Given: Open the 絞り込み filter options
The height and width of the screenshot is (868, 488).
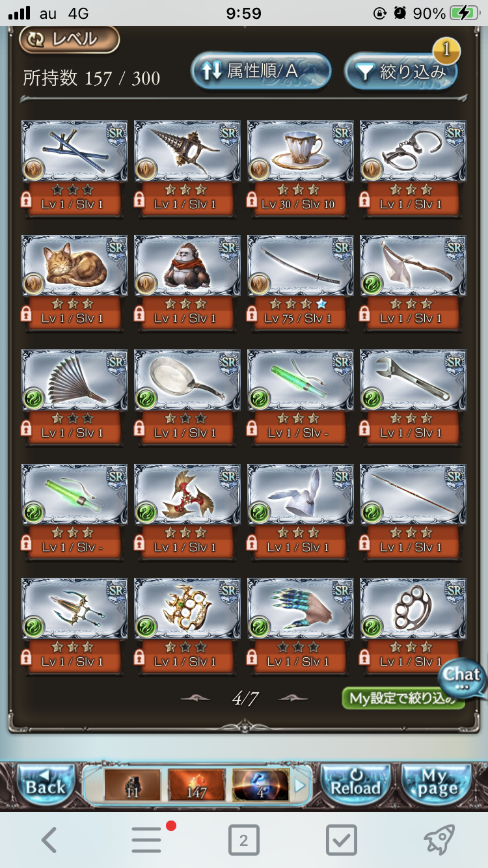Looking at the screenshot, I should click(x=401, y=71).
